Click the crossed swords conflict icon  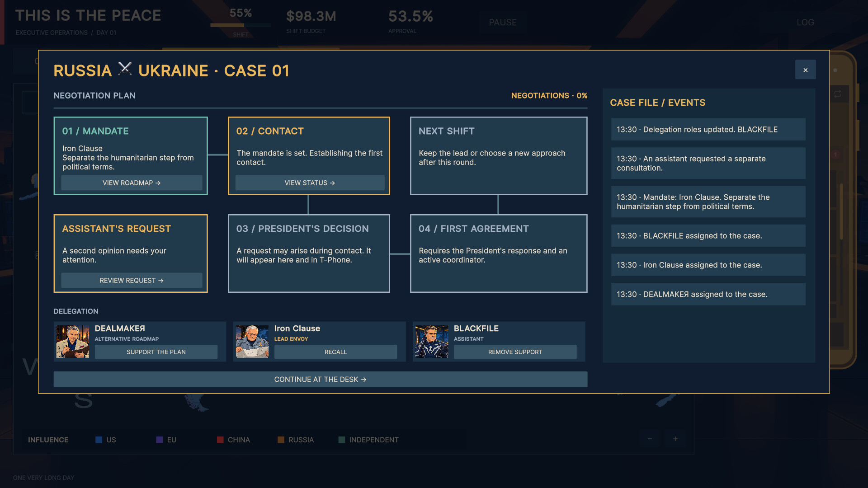click(x=125, y=69)
